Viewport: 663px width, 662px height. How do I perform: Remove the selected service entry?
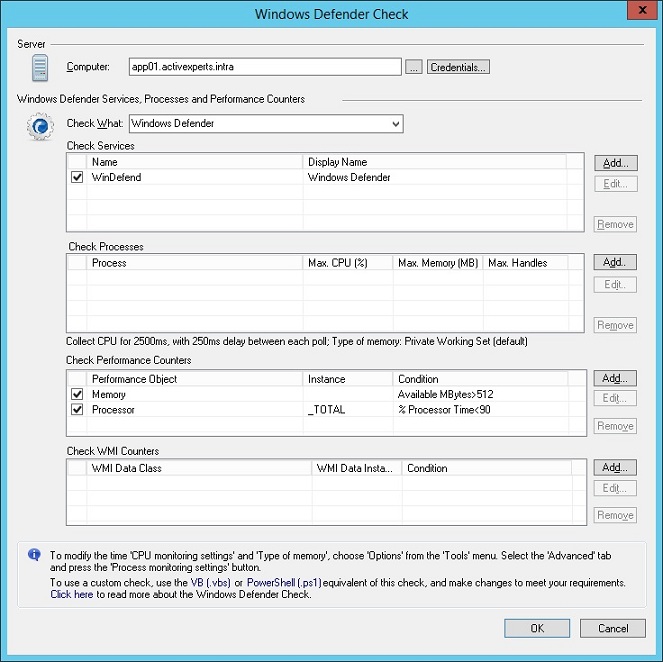coord(616,224)
